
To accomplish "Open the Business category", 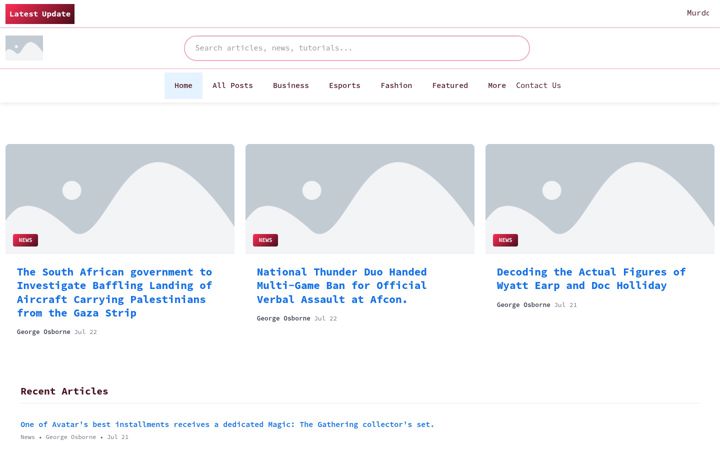I will 291,85.
